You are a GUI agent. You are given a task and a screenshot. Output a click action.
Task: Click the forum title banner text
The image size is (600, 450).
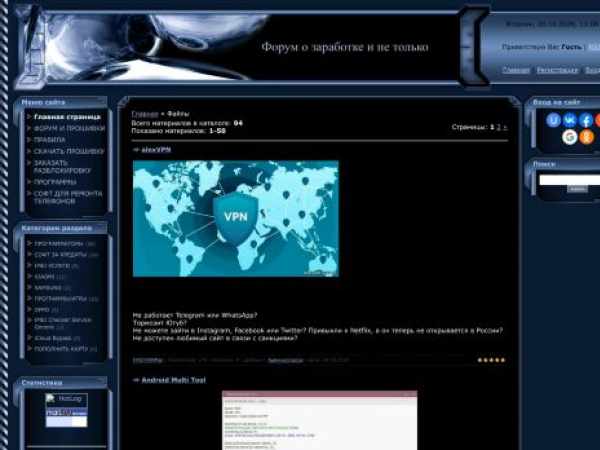tap(345, 47)
